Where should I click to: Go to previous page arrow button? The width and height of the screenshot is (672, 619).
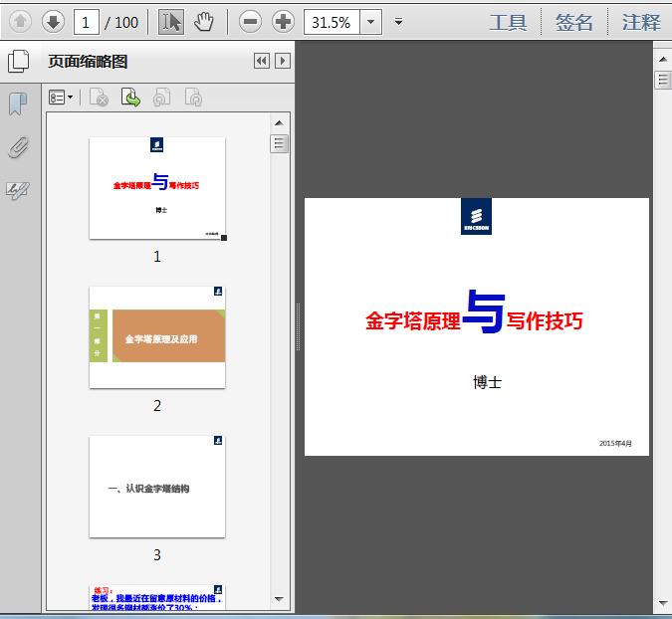tap(20, 22)
